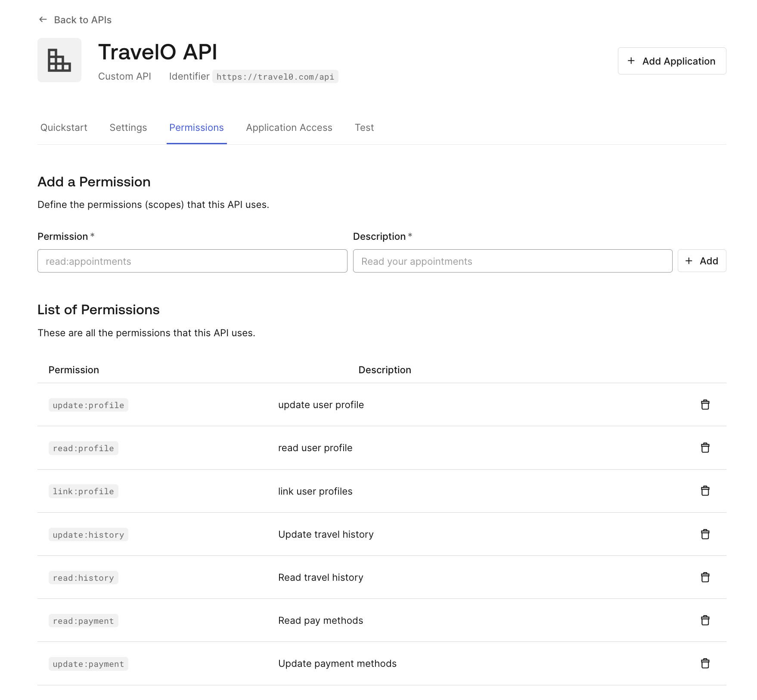Click the Add Application button
This screenshot has height=700, width=757.
[672, 61]
